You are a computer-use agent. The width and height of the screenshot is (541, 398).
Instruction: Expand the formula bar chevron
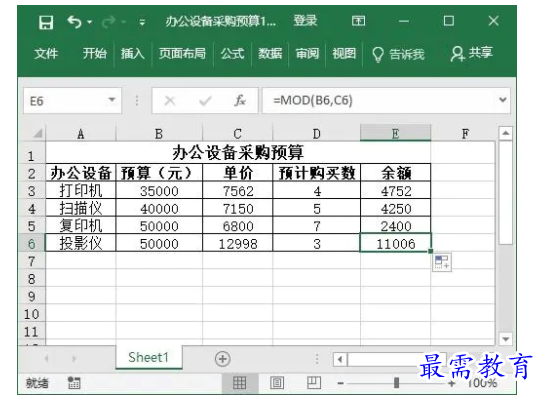[503, 100]
